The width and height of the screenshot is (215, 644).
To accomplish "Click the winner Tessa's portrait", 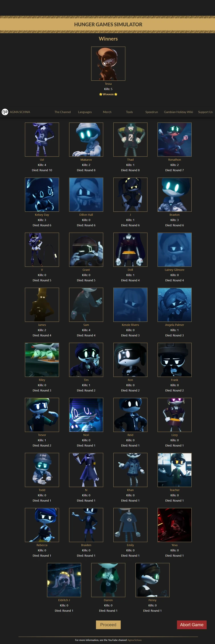I will click(x=108, y=64).
